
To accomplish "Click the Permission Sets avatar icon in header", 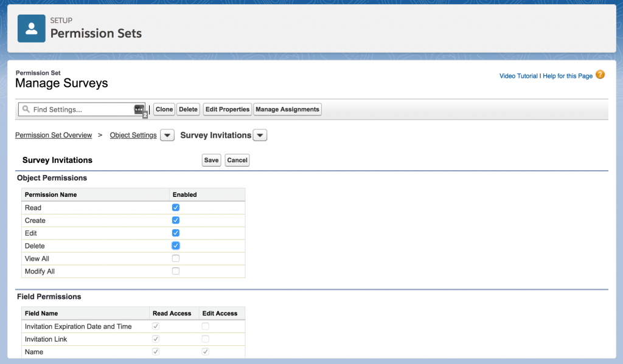I will coord(31,28).
